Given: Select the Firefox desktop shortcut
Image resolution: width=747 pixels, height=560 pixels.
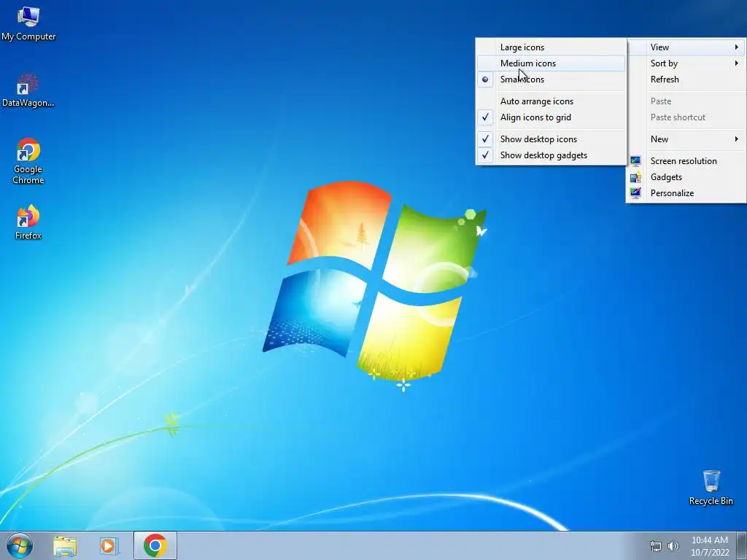Looking at the screenshot, I should coord(28,222).
